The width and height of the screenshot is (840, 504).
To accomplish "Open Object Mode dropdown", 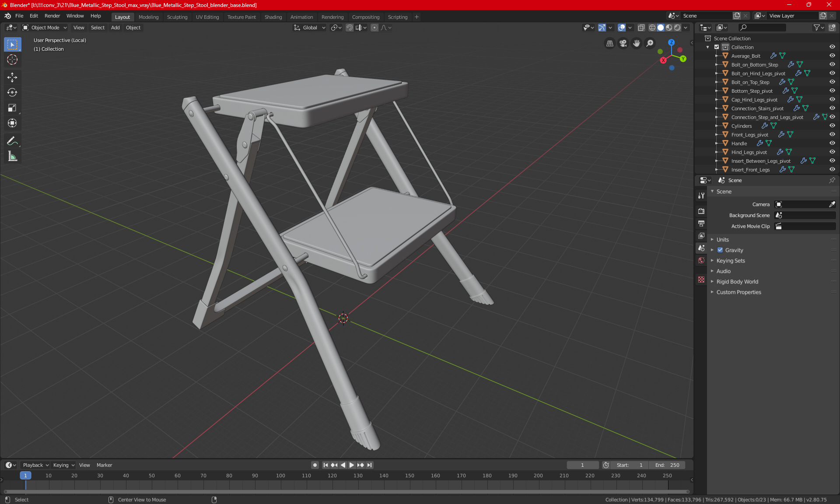I will [45, 28].
